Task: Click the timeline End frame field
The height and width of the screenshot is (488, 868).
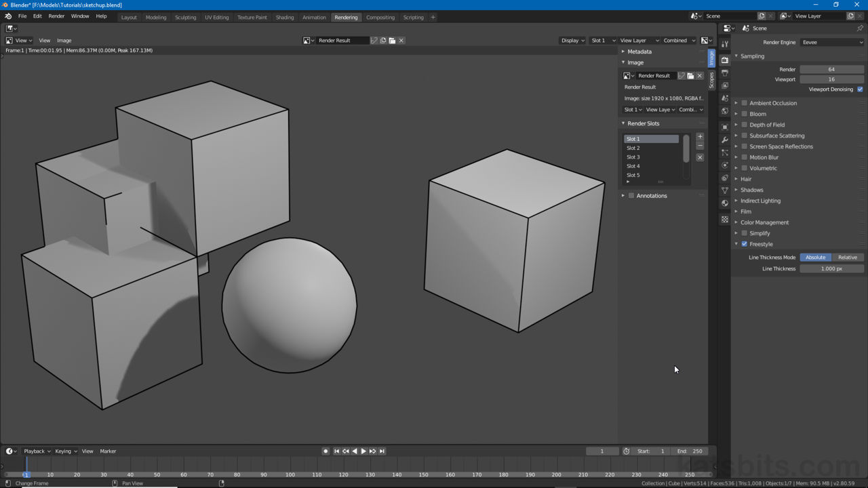Action: point(691,451)
